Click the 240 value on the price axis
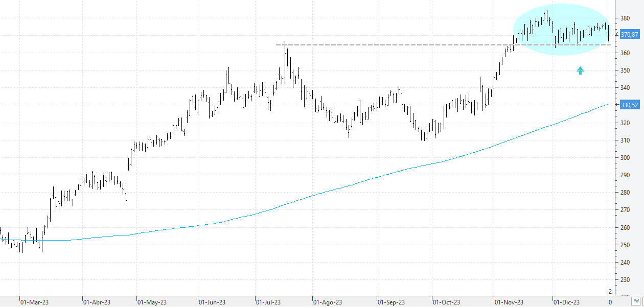 (625, 263)
